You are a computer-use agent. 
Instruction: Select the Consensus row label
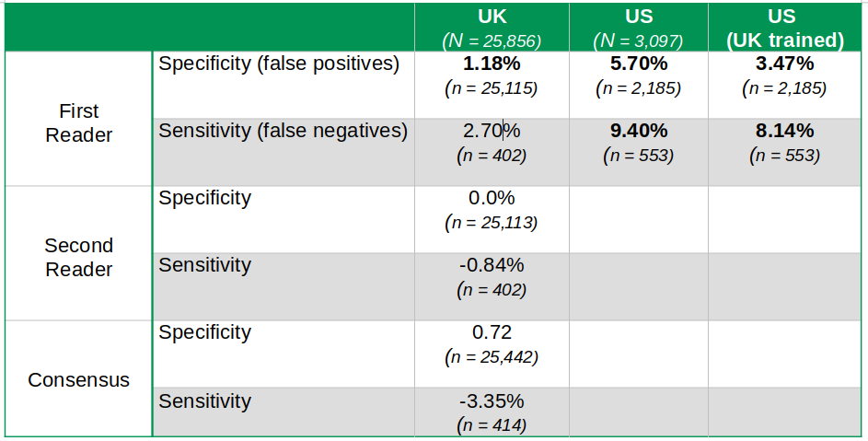(79, 379)
